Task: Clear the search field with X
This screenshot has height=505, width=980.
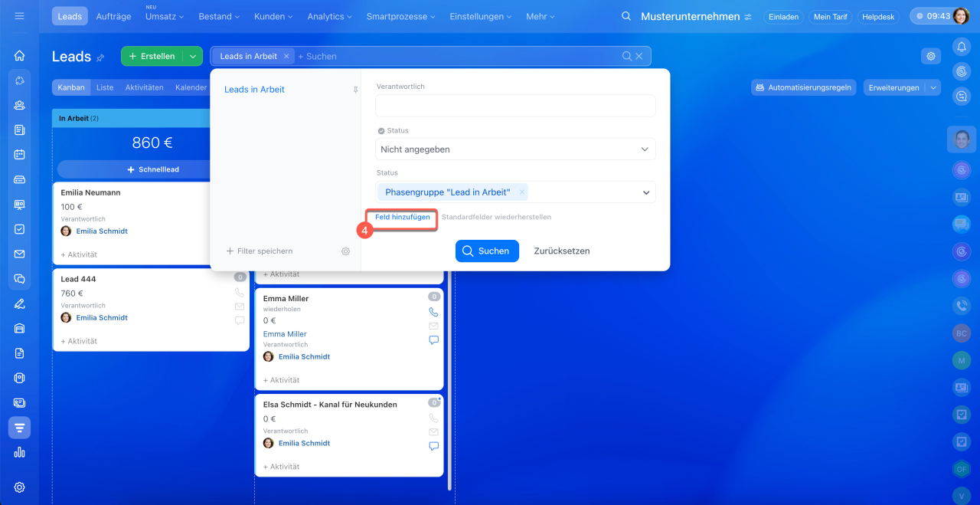Action: [639, 56]
